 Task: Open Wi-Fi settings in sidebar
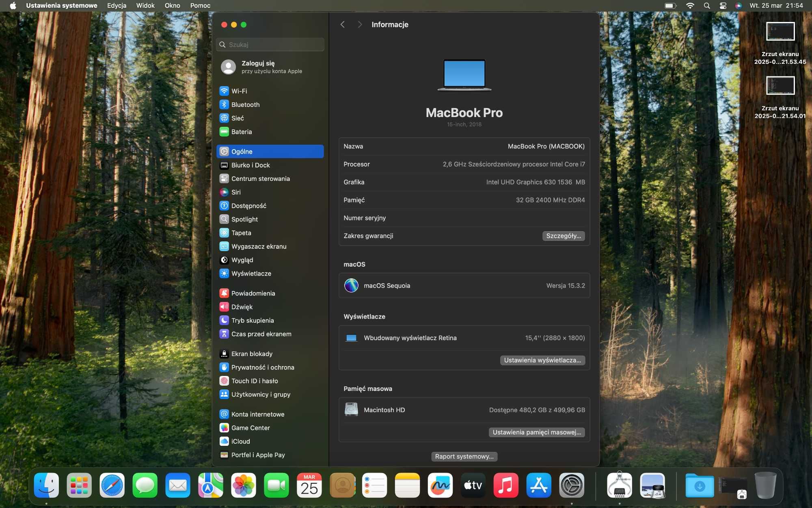(270, 91)
